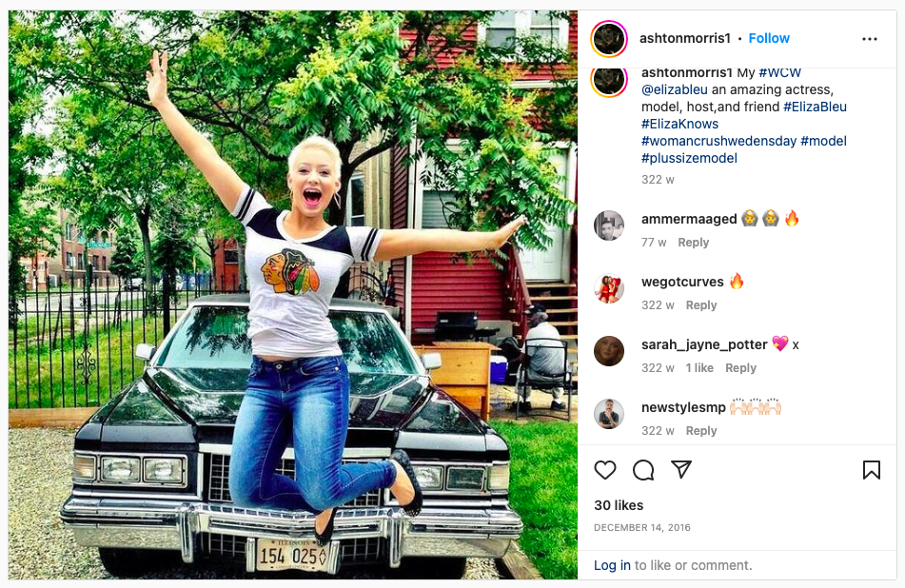Viewport: 905px width, 588px height.
Task: View sarah_jayne_potter's profile avatar
Action: [609, 351]
